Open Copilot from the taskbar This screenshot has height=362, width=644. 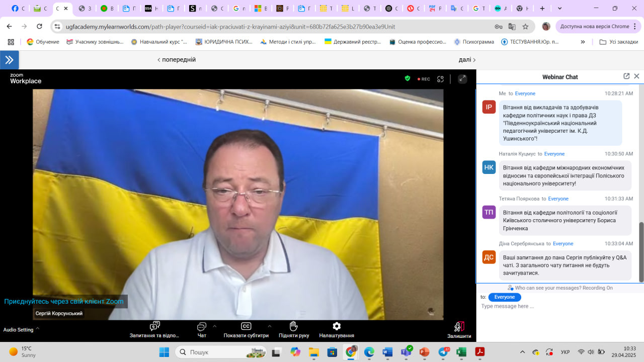coord(295,352)
